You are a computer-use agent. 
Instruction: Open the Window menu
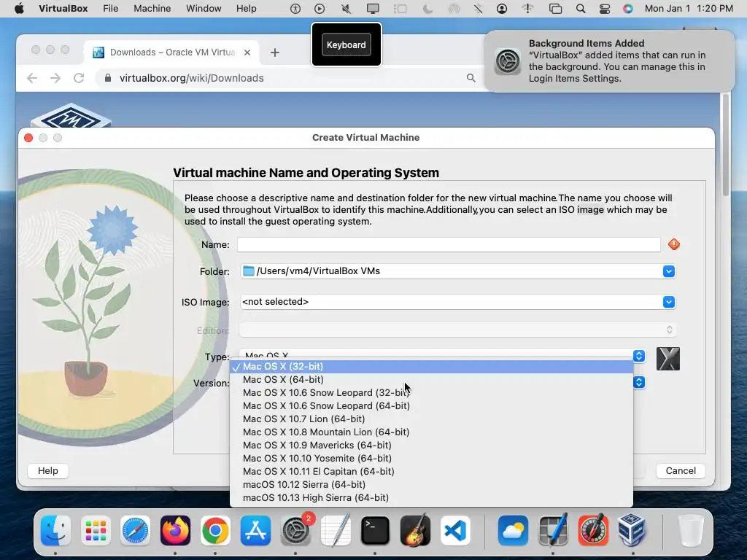coord(204,9)
